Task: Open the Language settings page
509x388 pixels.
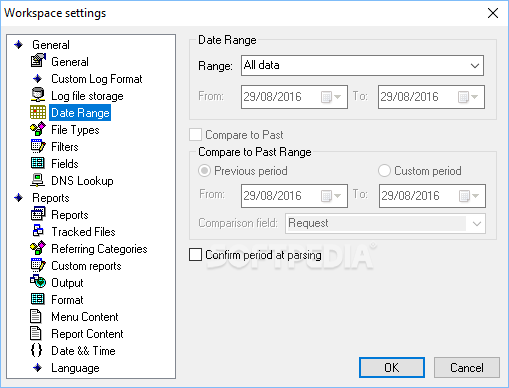Action: point(75,368)
